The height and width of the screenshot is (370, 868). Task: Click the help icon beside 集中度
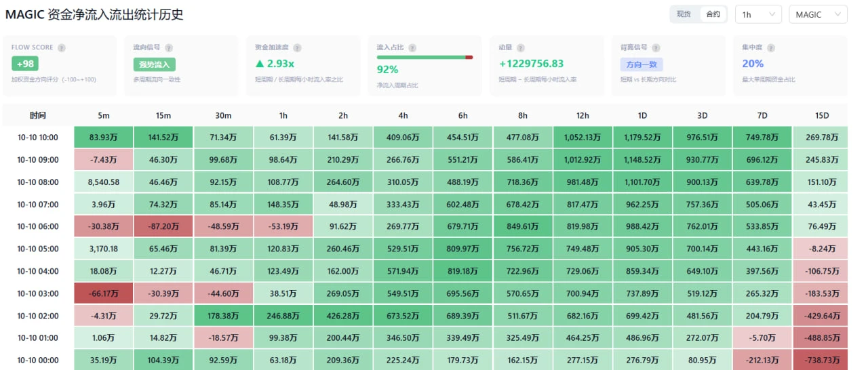[x=771, y=48]
